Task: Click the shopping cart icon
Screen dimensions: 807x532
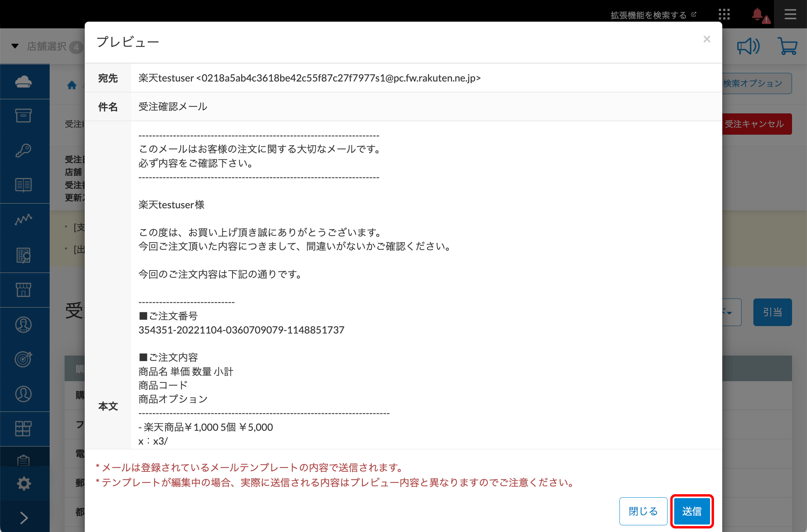Action: [x=787, y=46]
